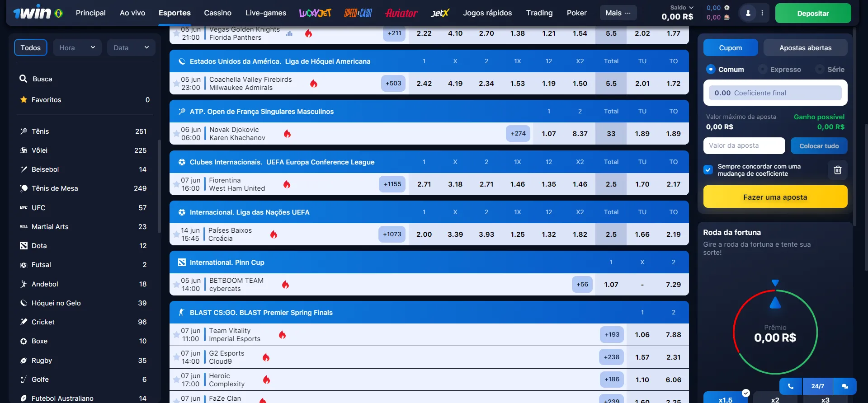Bet on Djokovic odds 1.07
This screenshot has height=403, width=868.
pos(548,134)
